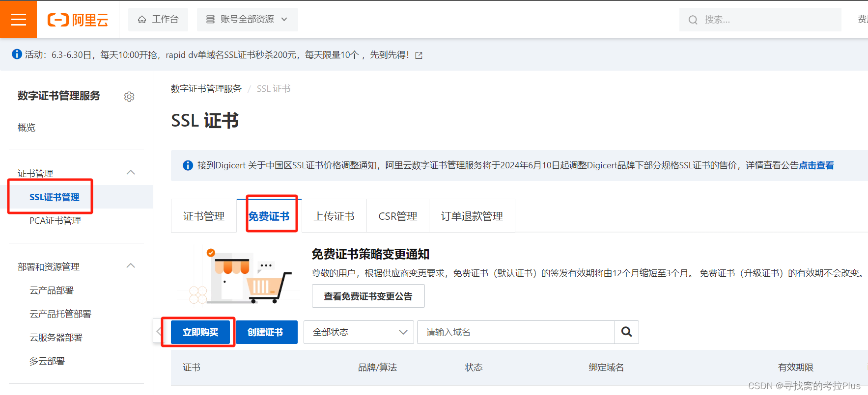
Task: Click the 证书 column header
Action: (192, 367)
